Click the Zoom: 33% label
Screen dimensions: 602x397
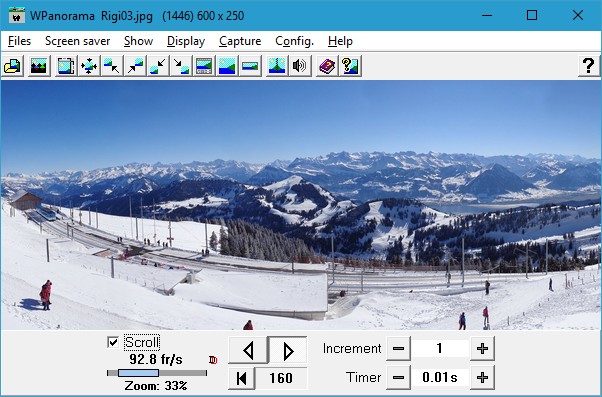click(156, 385)
